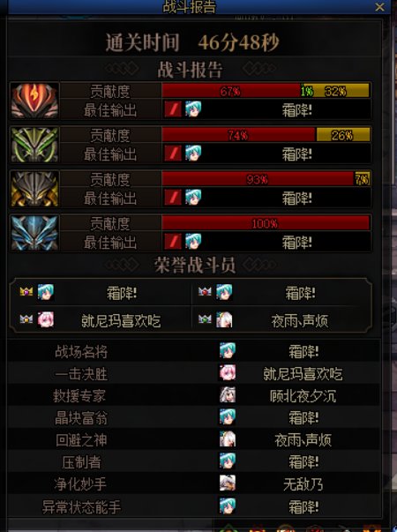The height and width of the screenshot is (532, 397).
Task: Select the 回避之神 award row
Action: click(x=193, y=439)
